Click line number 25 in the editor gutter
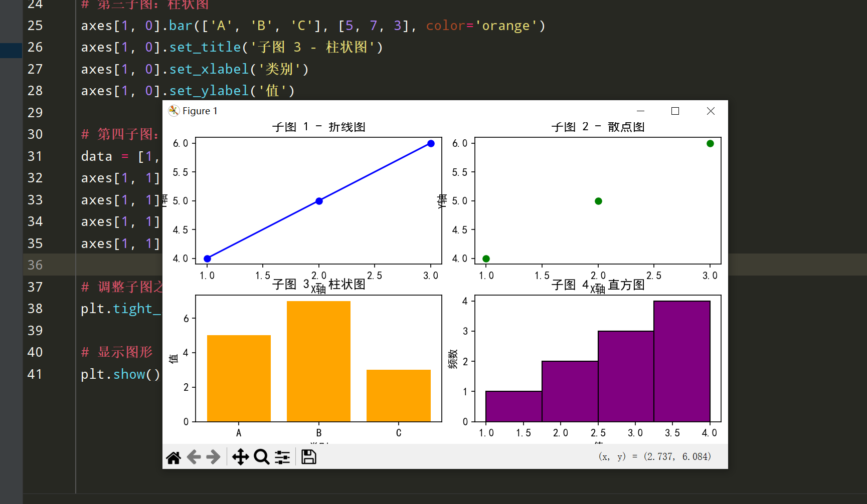The image size is (867, 504). [35, 26]
